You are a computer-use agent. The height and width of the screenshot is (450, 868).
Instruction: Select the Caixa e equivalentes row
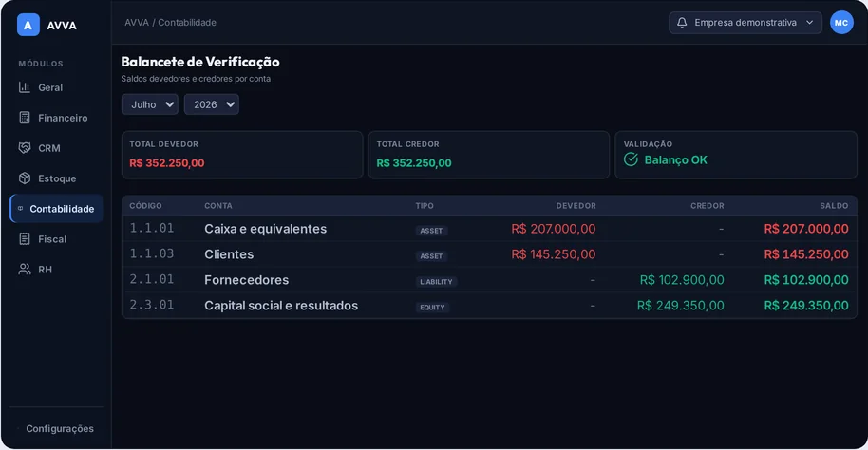point(489,229)
